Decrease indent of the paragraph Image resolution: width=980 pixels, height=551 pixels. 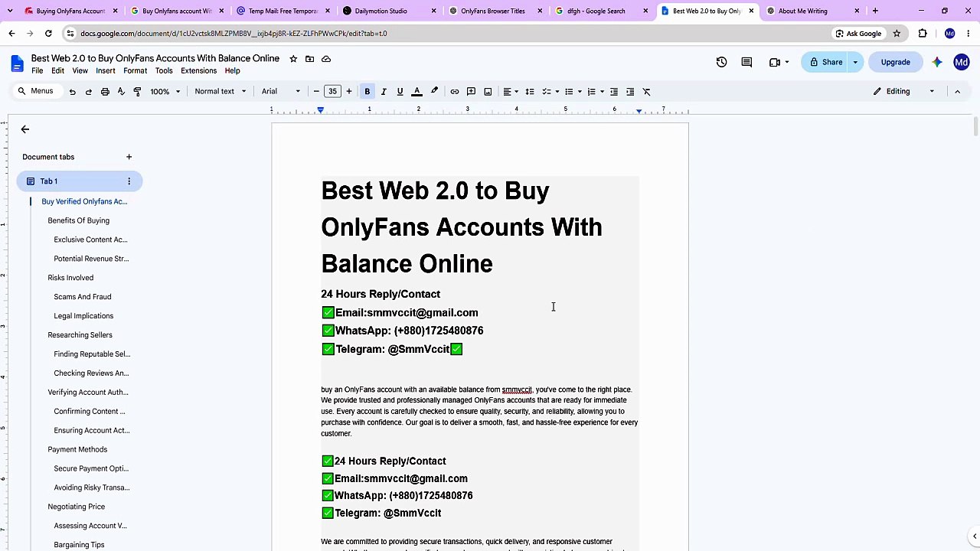click(x=614, y=92)
